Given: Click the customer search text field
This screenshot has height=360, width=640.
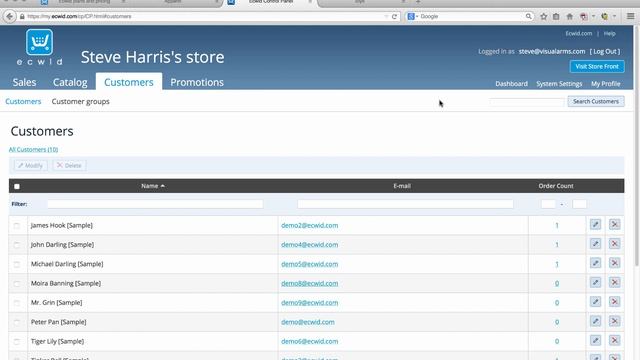Looking at the screenshot, I should pos(527,102).
